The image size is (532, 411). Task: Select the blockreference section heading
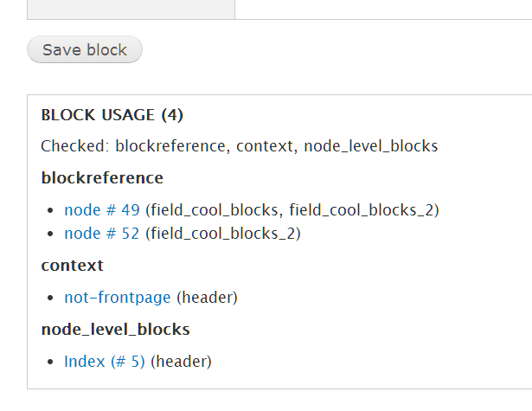coord(102,178)
